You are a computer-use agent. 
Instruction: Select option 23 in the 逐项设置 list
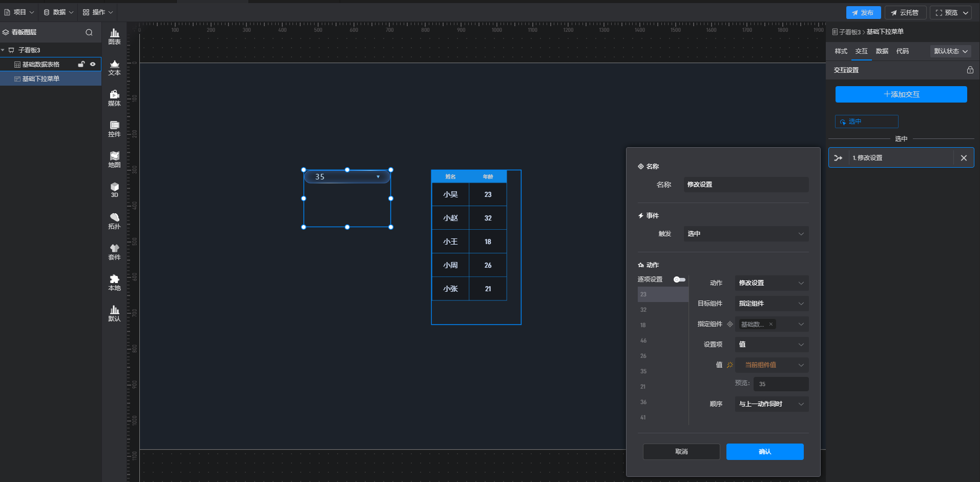pyautogui.click(x=663, y=294)
